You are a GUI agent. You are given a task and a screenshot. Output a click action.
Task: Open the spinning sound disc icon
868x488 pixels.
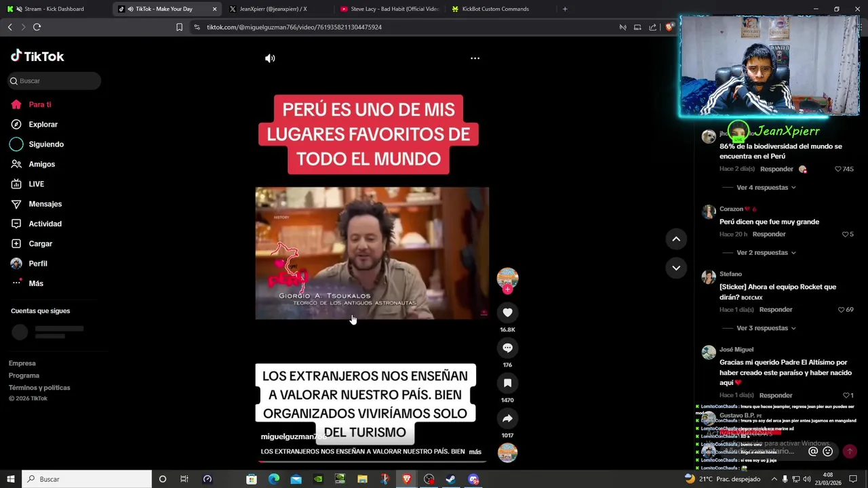[x=507, y=452]
